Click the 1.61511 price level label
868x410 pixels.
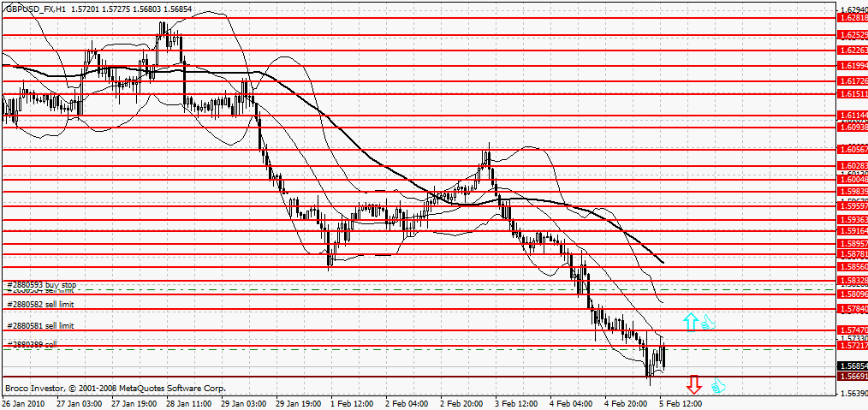(x=853, y=94)
